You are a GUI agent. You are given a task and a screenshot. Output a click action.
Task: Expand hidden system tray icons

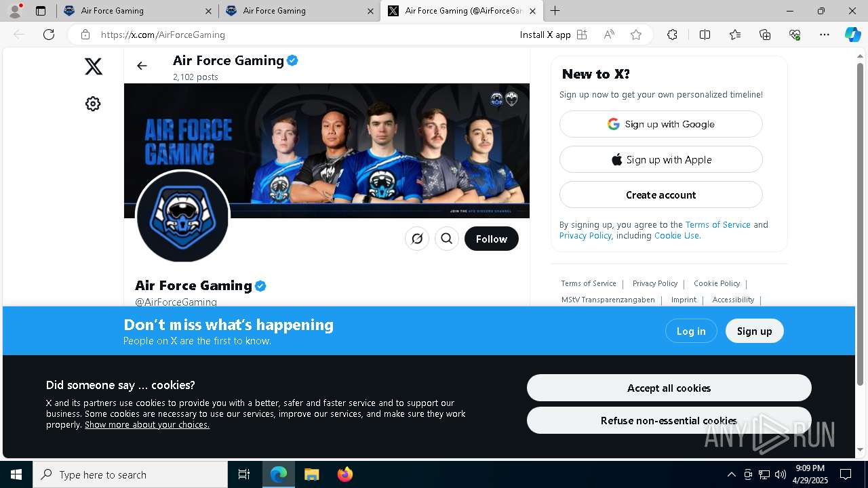731,474
